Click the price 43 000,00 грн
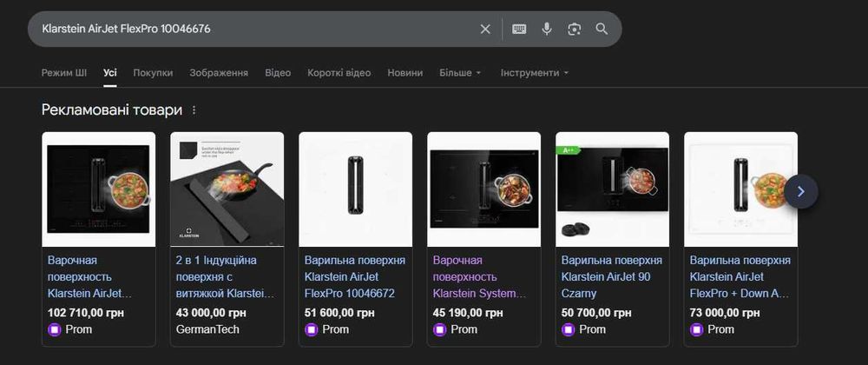 [x=211, y=313]
